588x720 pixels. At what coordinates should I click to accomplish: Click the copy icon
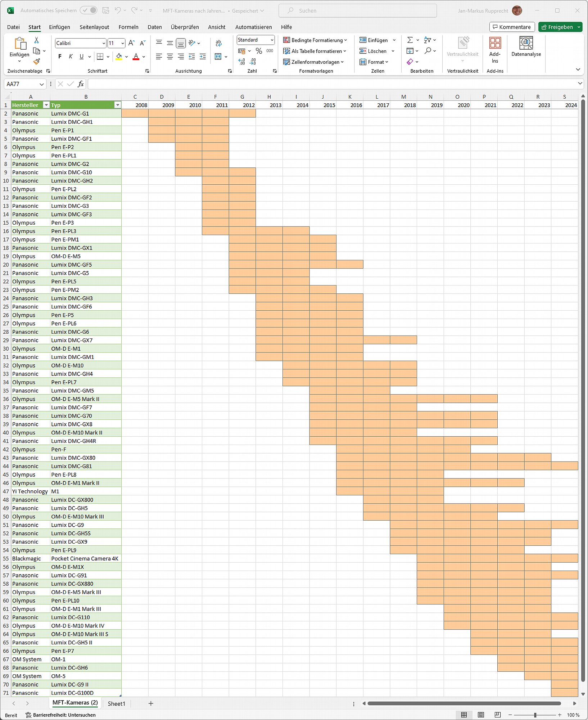coord(36,51)
